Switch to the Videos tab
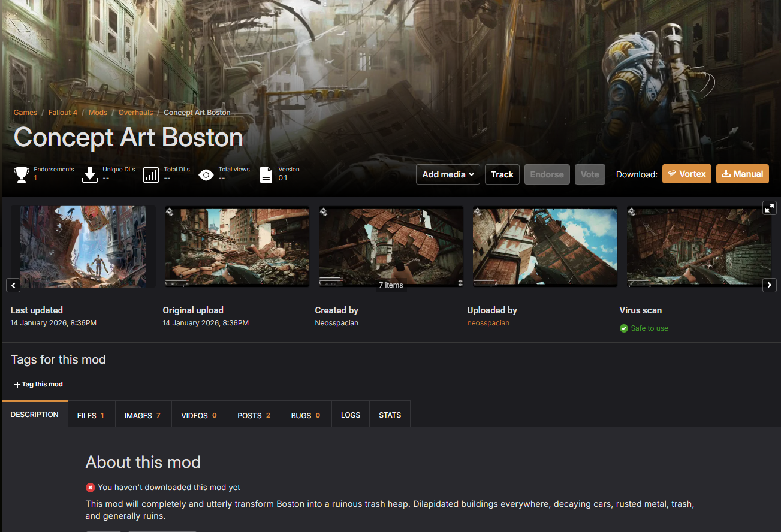The height and width of the screenshot is (532, 781). [199, 415]
